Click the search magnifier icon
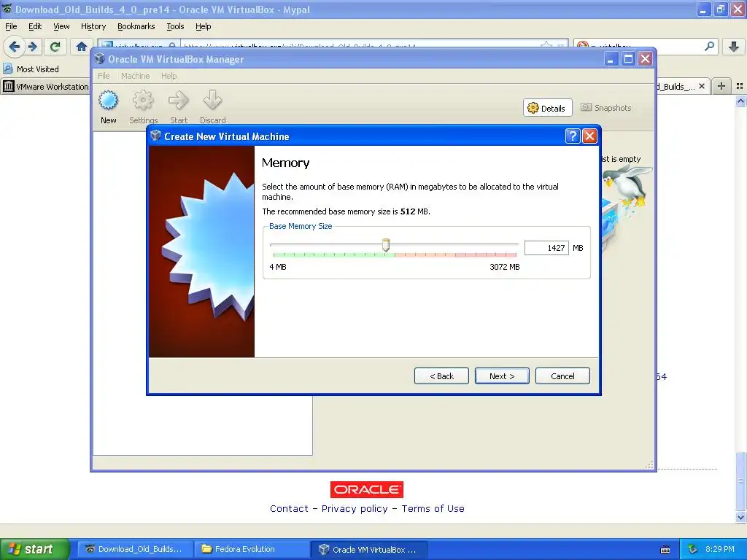Image resolution: width=747 pixels, height=560 pixels. point(709,46)
